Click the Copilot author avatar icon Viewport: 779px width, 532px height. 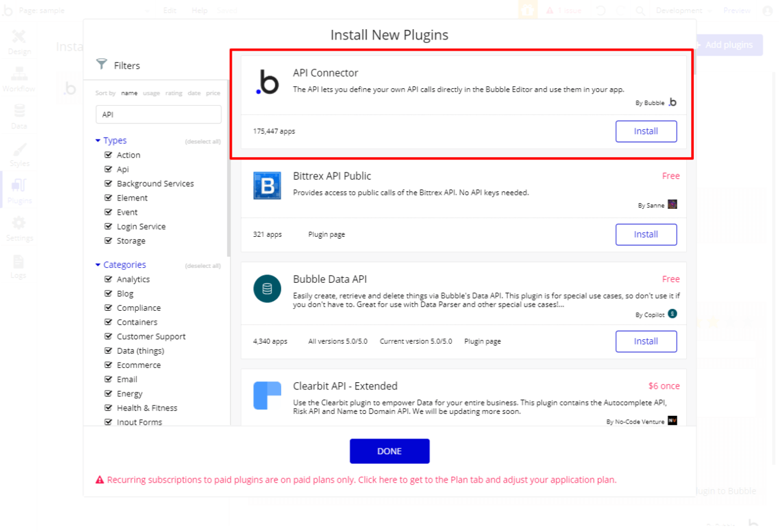[x=673, y=314]
